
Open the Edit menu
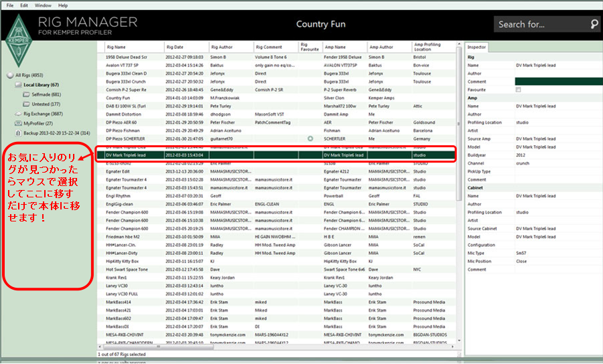[24, 5]
